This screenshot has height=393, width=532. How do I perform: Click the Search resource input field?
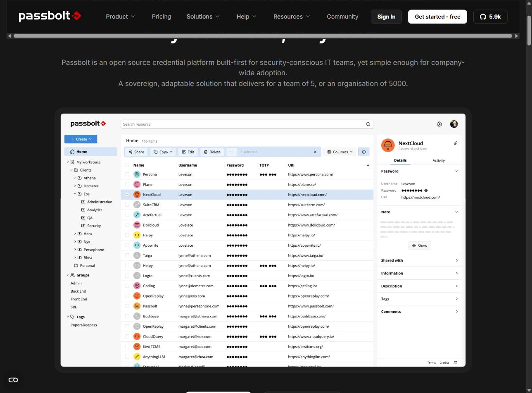pos(242,124)
